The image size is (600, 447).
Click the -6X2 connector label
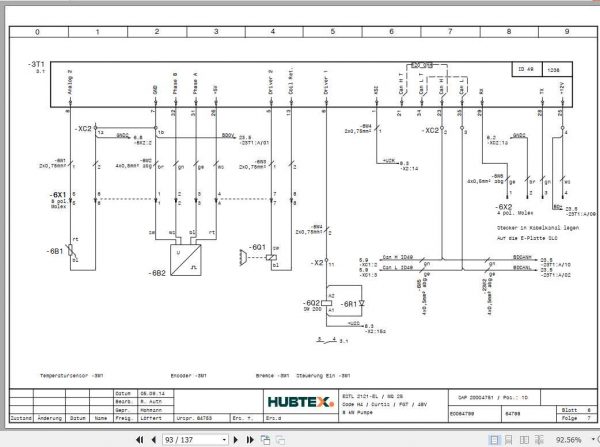pos(504,207)
